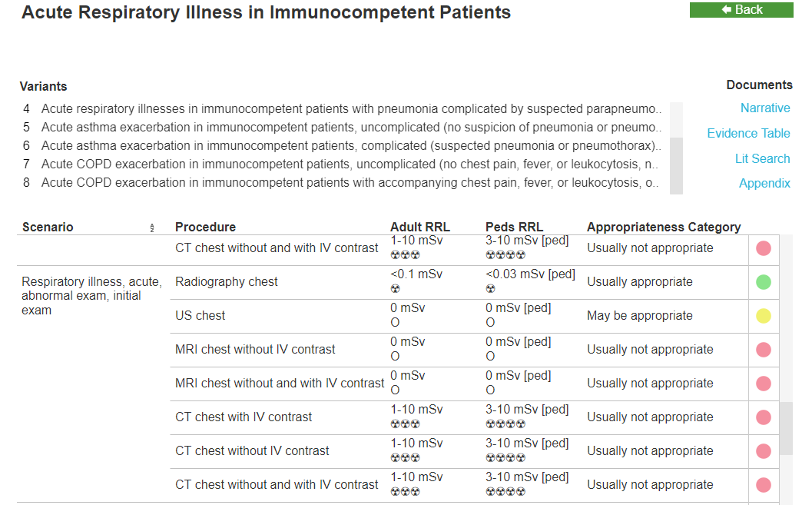Open the Narrative document link

coord(765,108)
